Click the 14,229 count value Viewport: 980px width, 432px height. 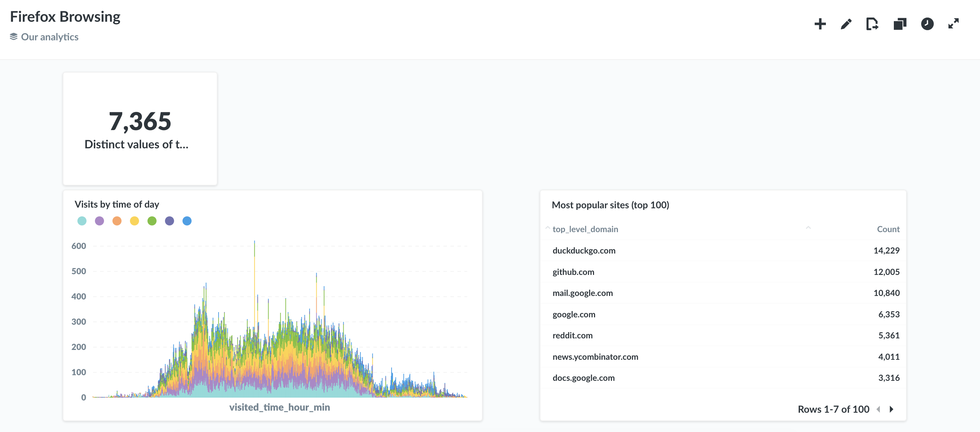886,251
